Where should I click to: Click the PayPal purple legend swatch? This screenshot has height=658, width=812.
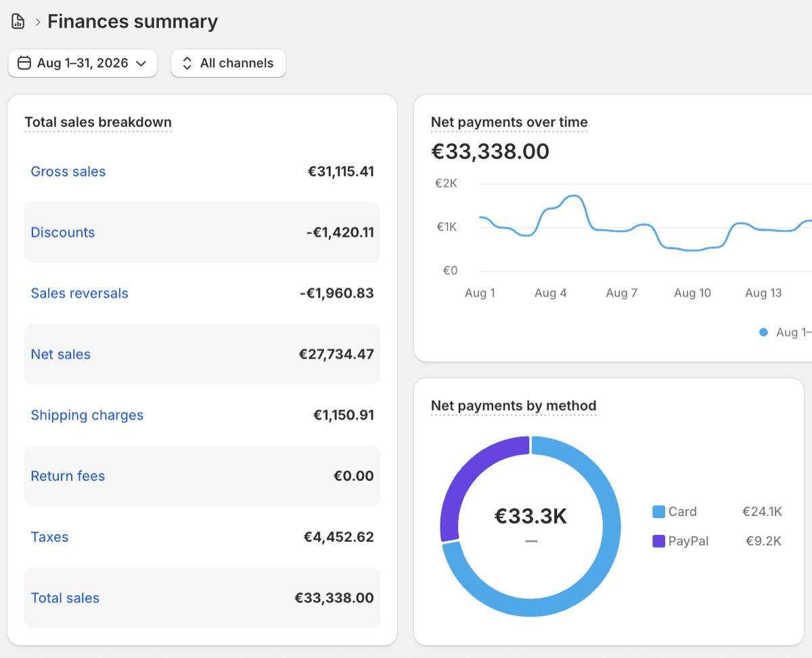point(658,541)
